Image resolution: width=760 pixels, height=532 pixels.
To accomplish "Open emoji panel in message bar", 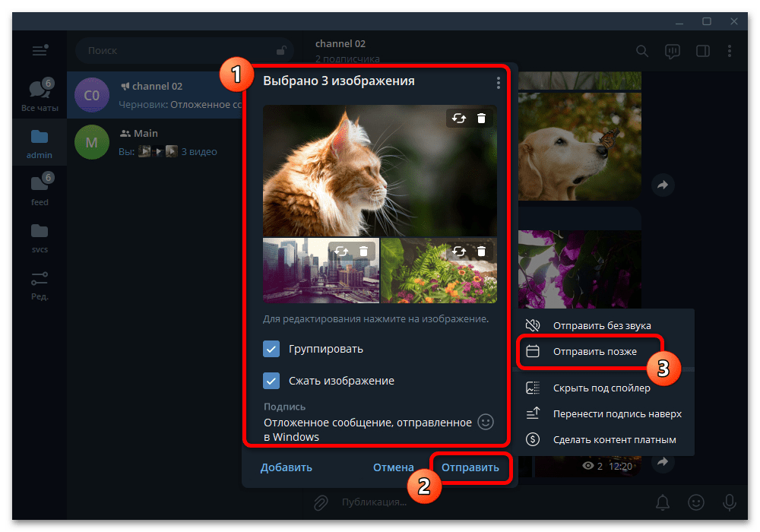I will 696,502.
